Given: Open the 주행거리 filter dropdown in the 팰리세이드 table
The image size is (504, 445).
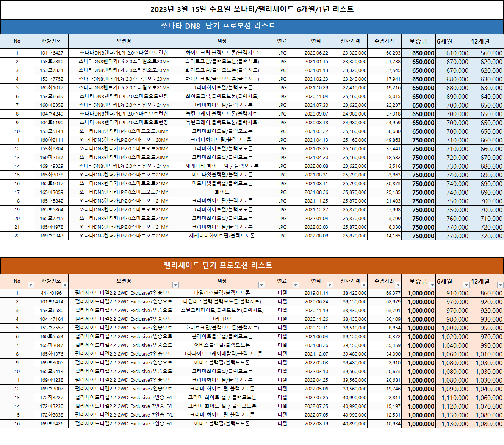Looking at the screenshot, I should click(x=398, y=285).
